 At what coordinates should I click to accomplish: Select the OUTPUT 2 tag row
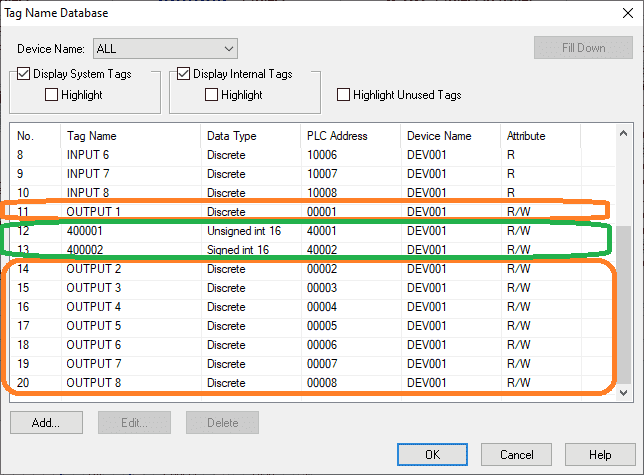click(x=312, y=269)
